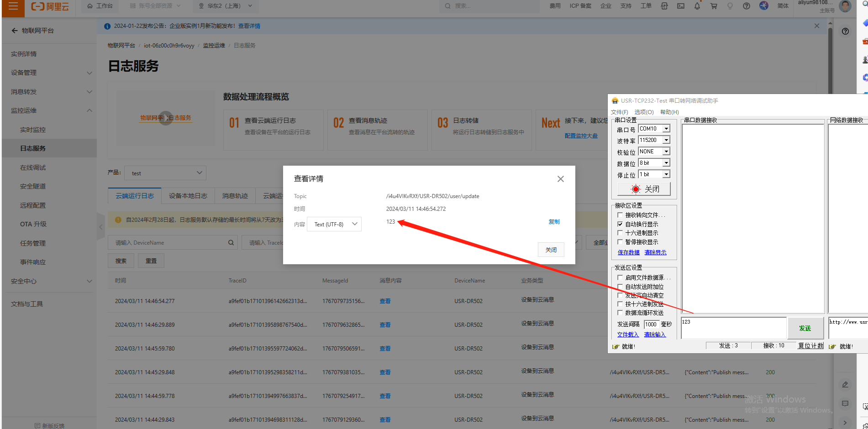Open the shopping cart icon
This screenshot has height=429, width=868.
coord(714,6)
